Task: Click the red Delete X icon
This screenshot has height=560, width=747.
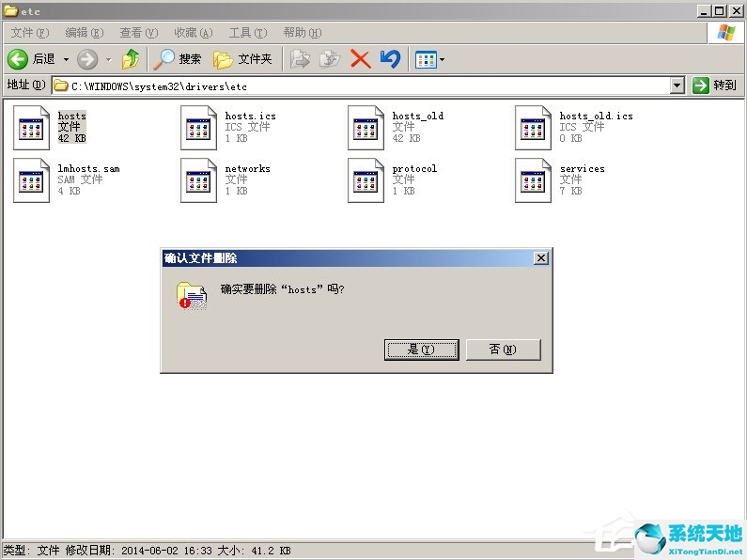Action: (x=360, y=59)
